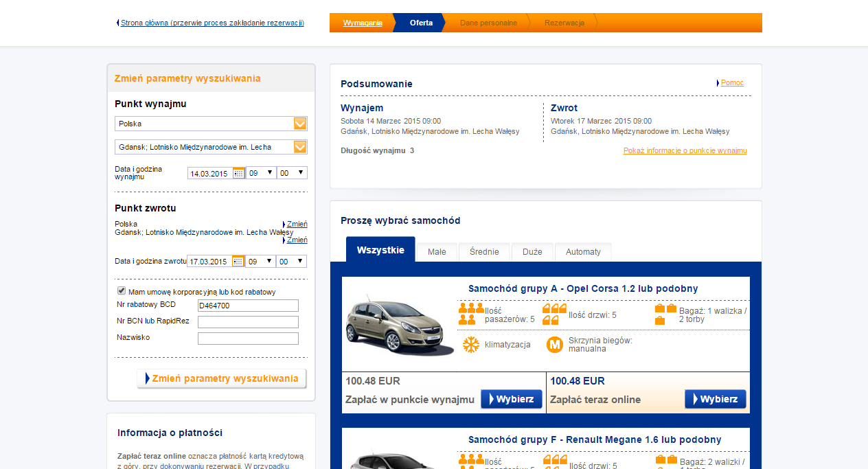Click the 100.48 EUR price above Zapłać w punkcie wynajmu
Screen dimensions: 868x469
pyautogui.click(x=373, y=381)
